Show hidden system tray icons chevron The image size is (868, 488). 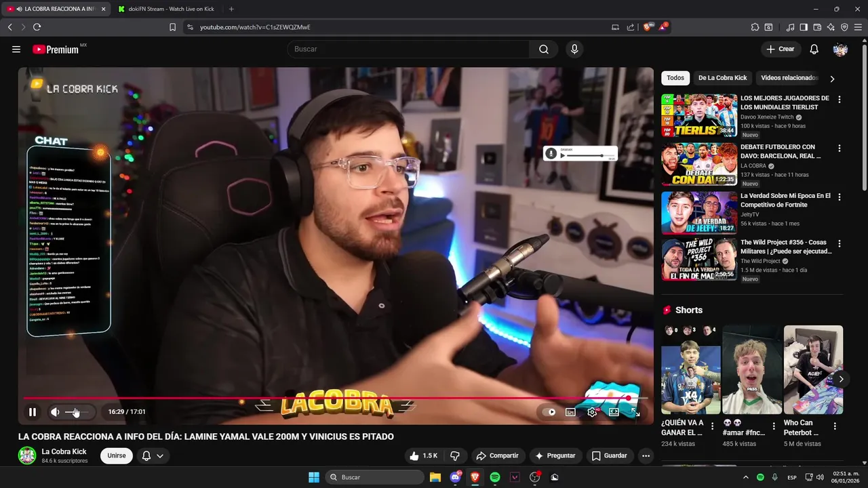(746, 477)
